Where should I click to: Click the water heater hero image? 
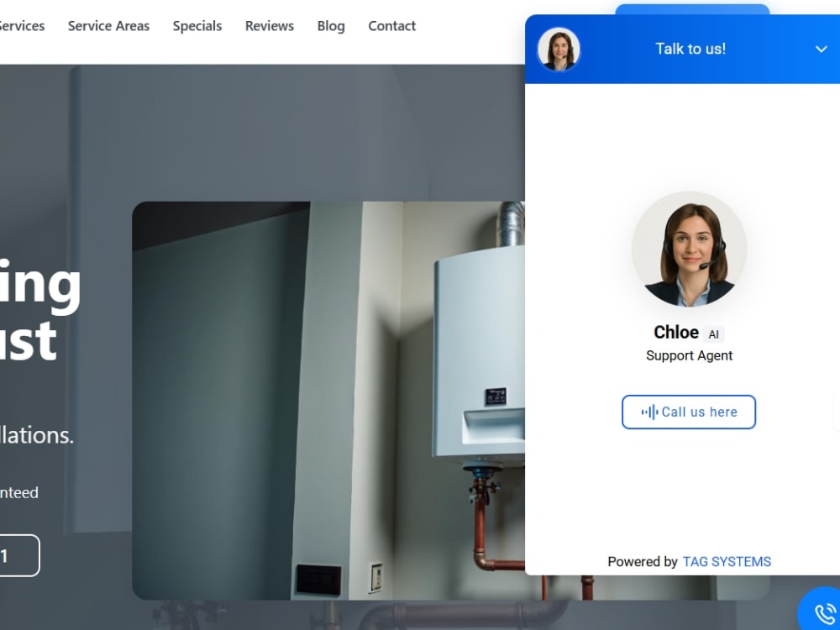click(328, 401)
